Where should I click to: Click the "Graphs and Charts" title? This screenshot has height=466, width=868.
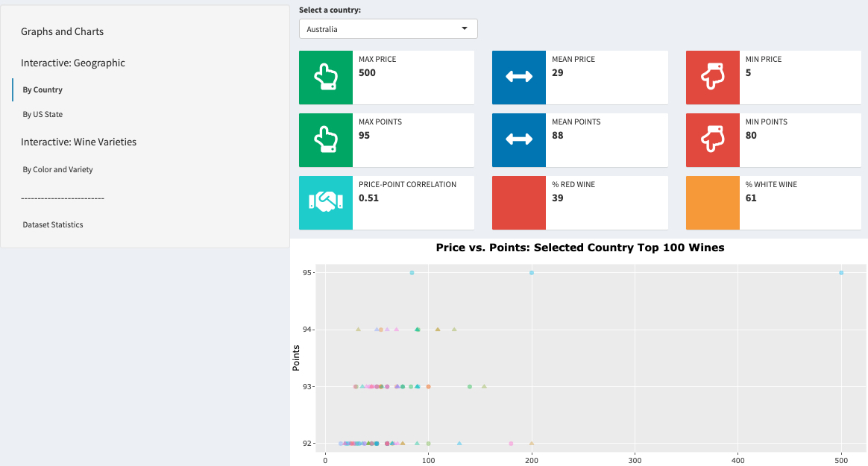click(62, 31)
